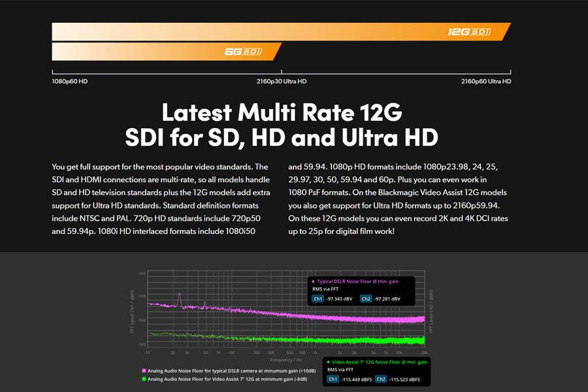Click the noise floor FFT graph
Screen dimensions: 588x392
point(286,309)
